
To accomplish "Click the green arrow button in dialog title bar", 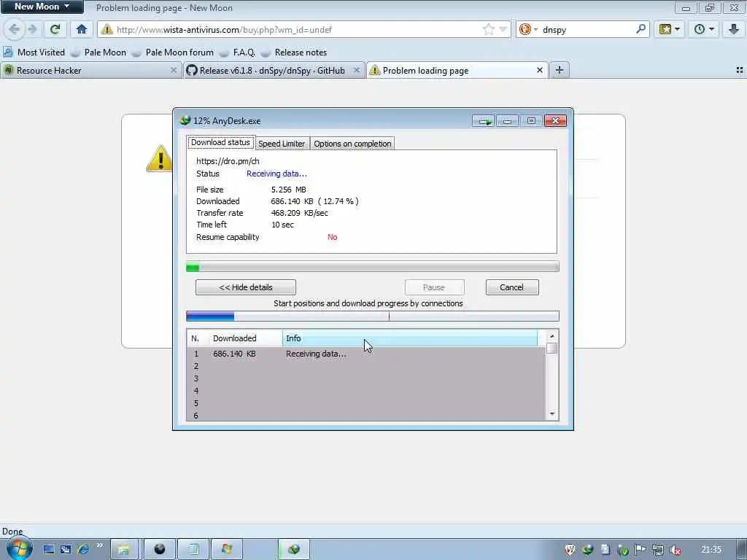I will click(484, 121).
